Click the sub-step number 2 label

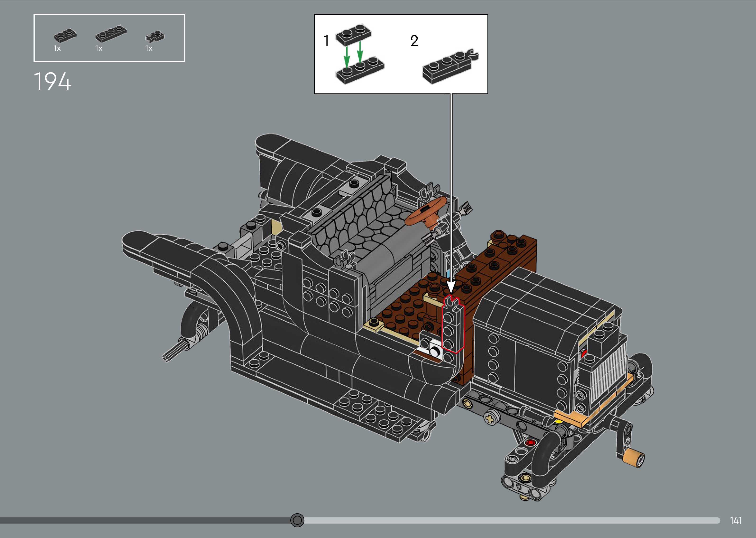[x=414, y=41]
